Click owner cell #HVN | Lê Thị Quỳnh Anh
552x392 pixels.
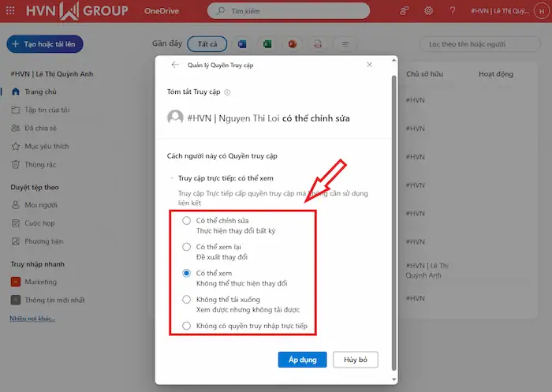pyautogui.click(x=427, y=271)
